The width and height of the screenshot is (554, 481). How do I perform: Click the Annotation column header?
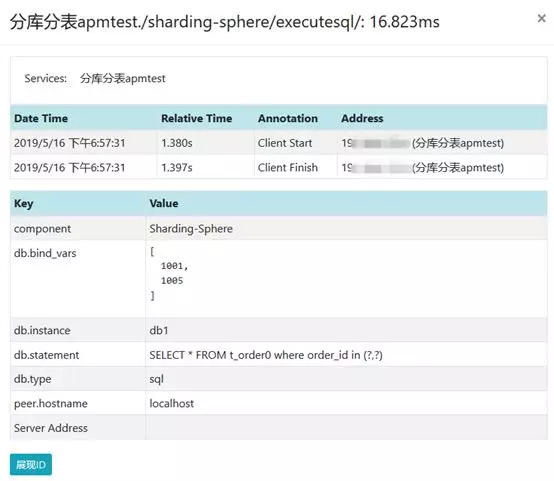288,118
